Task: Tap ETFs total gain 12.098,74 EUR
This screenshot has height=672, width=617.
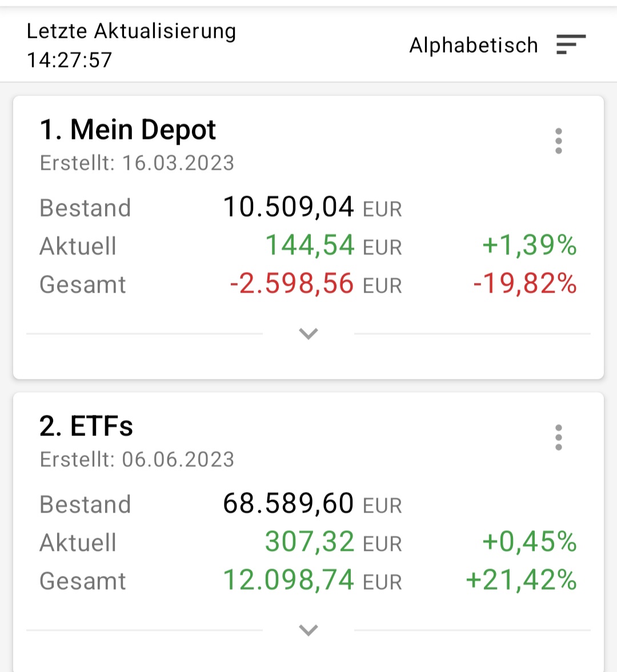Action: [312, 581]
